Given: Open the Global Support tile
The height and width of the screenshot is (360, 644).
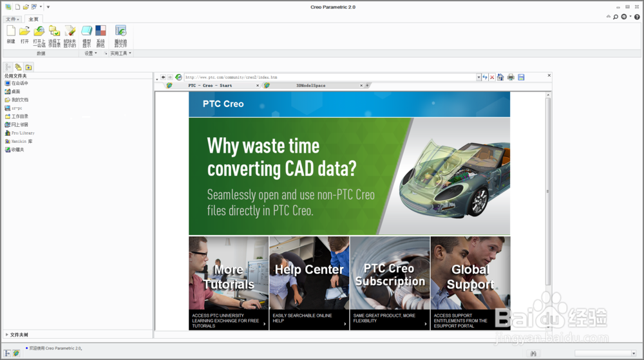Looking at the screenshot, I should [470, 283].
